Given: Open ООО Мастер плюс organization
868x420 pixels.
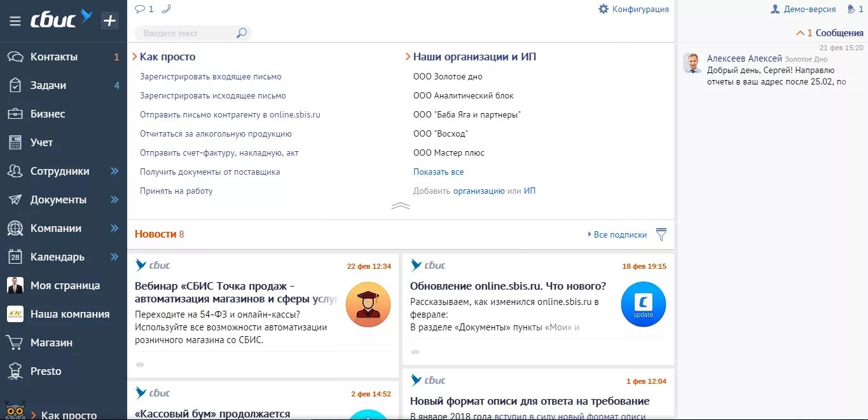Looking at the screenshot, I should (449, 153).
